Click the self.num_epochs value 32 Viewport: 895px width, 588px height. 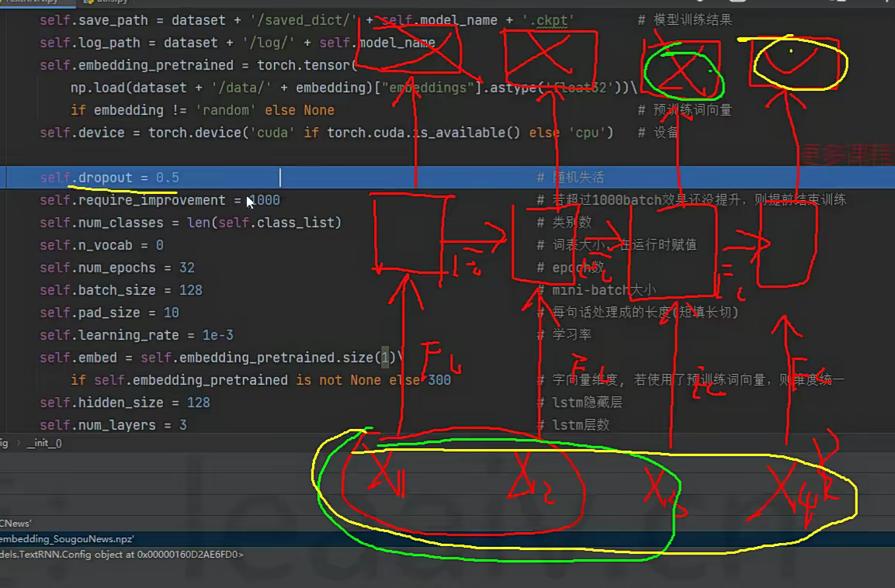[x=186, y=268]
